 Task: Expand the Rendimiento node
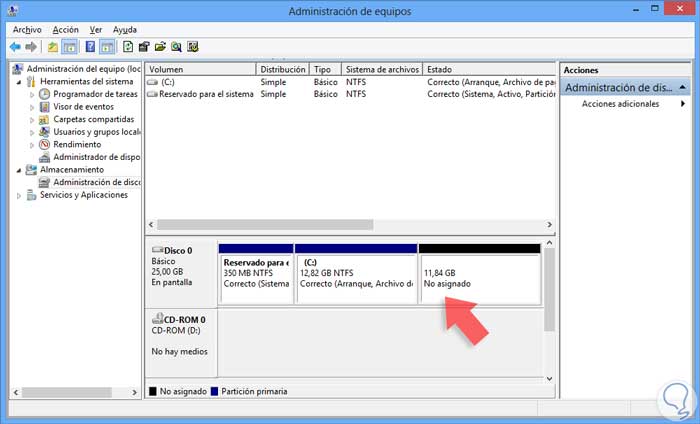point(32,145)
